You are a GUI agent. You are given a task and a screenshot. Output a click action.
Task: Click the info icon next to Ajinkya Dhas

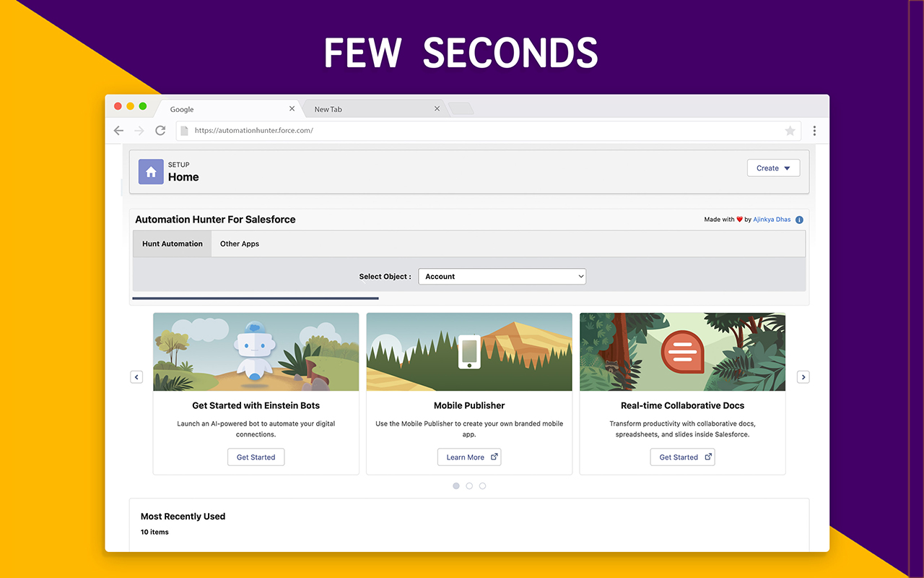pyautogui.click(x=799, y=220)
